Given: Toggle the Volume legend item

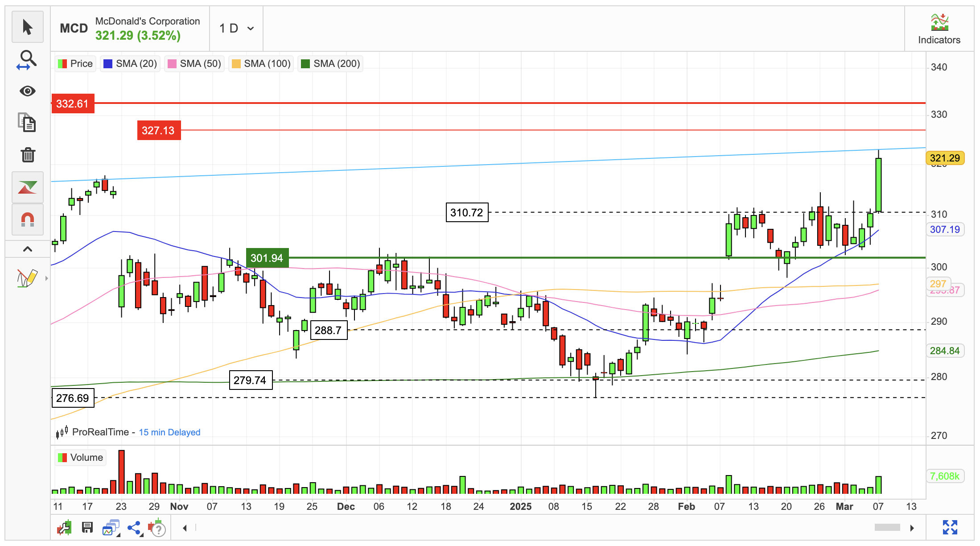Looking at the screenshot, I should [x=81, y=458].
